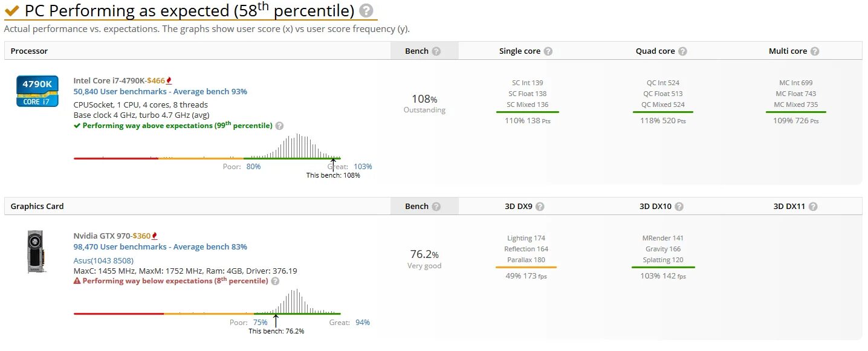Click the Processor Bench help icon
The width and height of the screenshot is (868, 351).
[x=436, y=51]
